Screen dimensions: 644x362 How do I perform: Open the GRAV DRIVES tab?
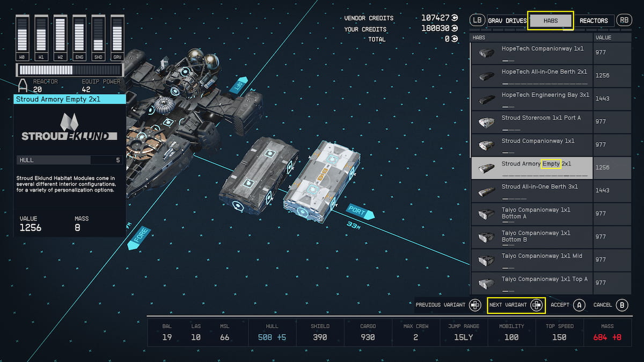[506, 20]
